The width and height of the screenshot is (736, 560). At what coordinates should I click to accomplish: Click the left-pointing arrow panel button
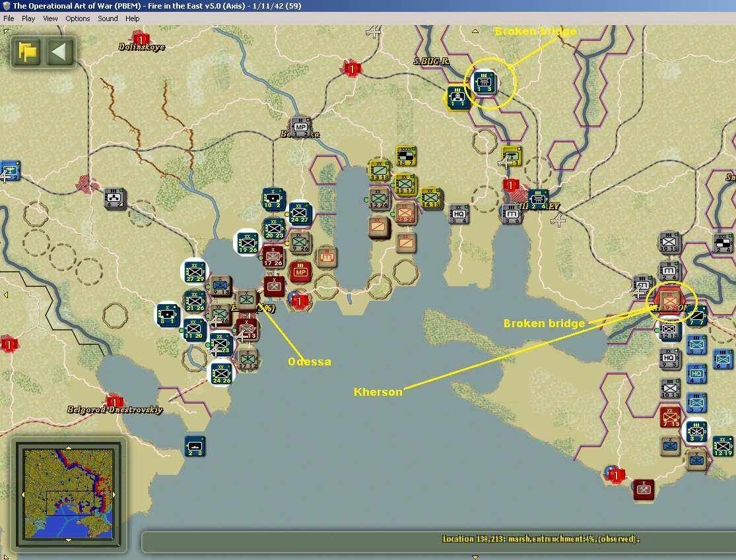pos(60,51)
